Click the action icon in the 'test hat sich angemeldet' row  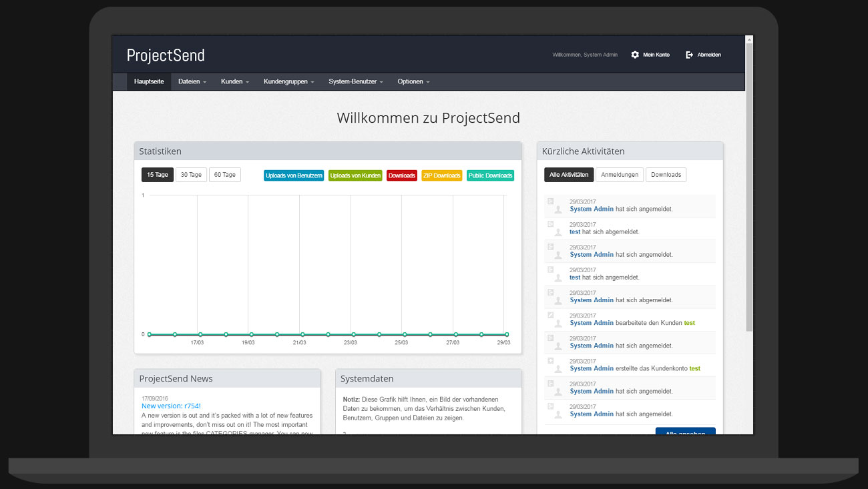pyautogui.click(x=551, y=270)
